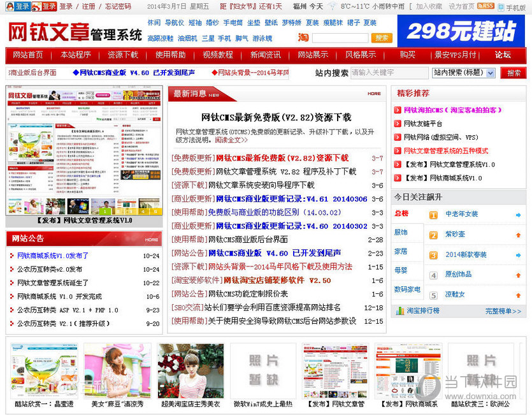The width and height of the screenshot is (532, 415).
Task: Select the 数码家电 ranking category
Action: click(x=407, y=288)
